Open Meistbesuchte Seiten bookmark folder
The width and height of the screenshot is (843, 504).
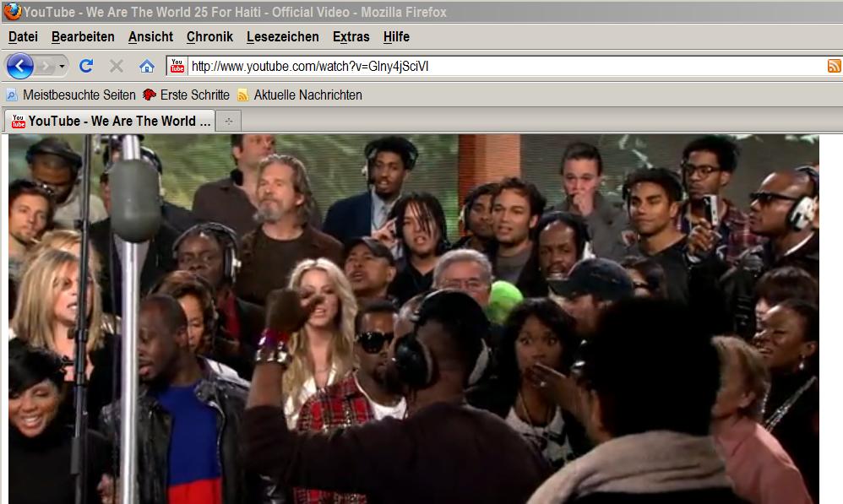point(70,95)
